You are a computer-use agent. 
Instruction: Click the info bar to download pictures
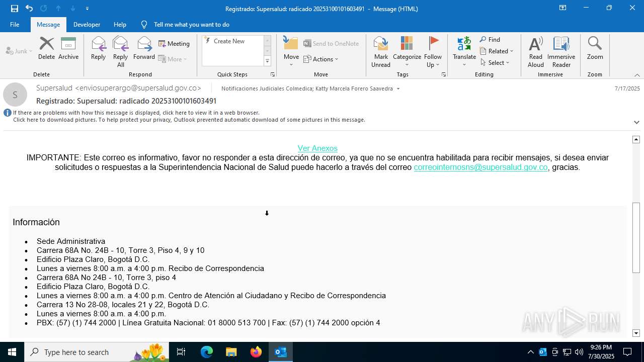[x=189, y=120]
